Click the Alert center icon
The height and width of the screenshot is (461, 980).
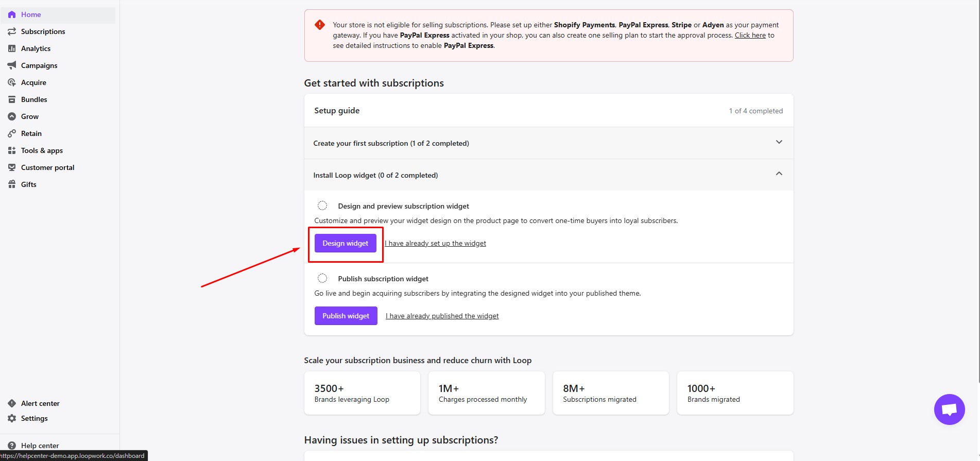12,403
